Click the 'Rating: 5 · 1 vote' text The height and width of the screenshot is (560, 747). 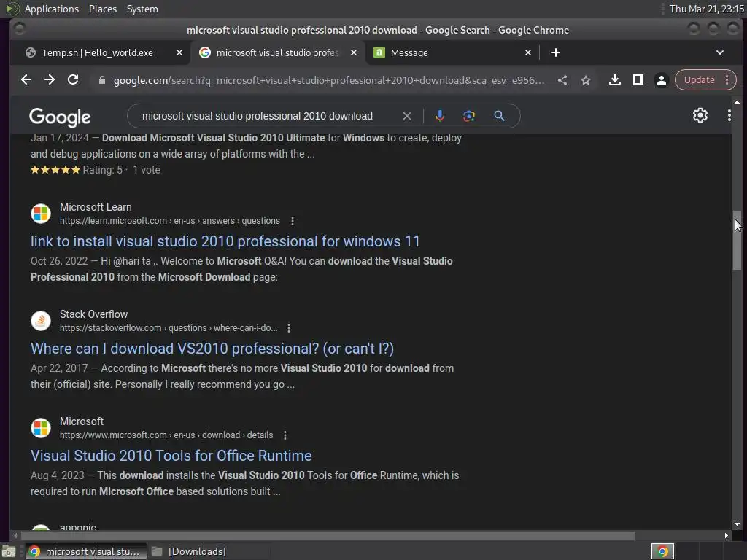122,170
